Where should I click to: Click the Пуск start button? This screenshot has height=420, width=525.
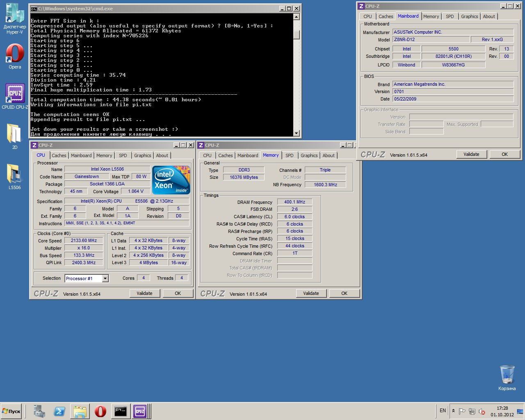(x=11, y=411)
